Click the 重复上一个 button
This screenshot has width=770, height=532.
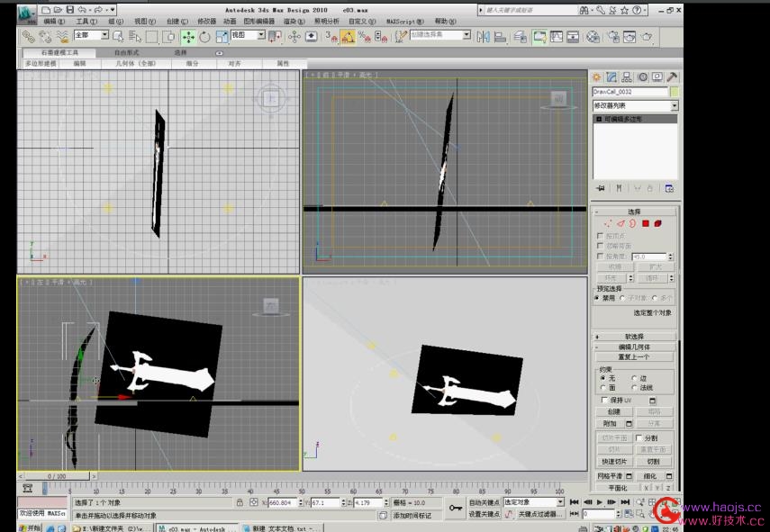(x=634, y=357)
